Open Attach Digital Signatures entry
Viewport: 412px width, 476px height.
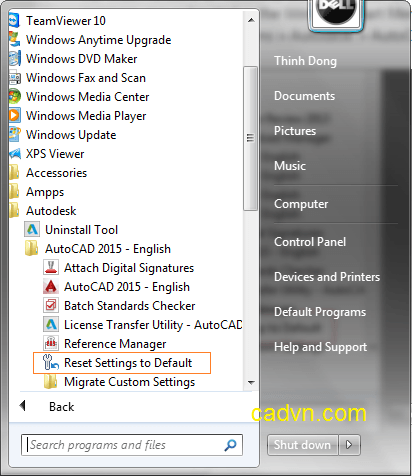(129, 268)
